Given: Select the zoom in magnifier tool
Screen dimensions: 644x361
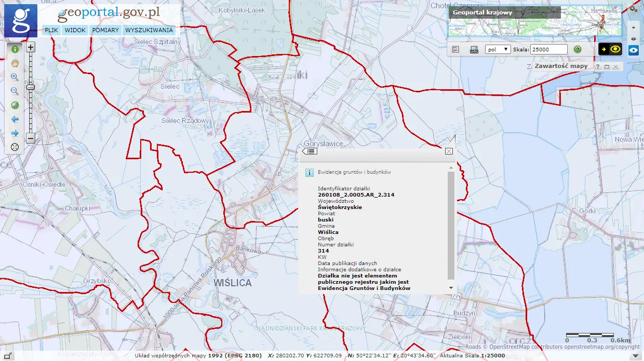Looking at the screenshot, I should click(x=15, y=77).
